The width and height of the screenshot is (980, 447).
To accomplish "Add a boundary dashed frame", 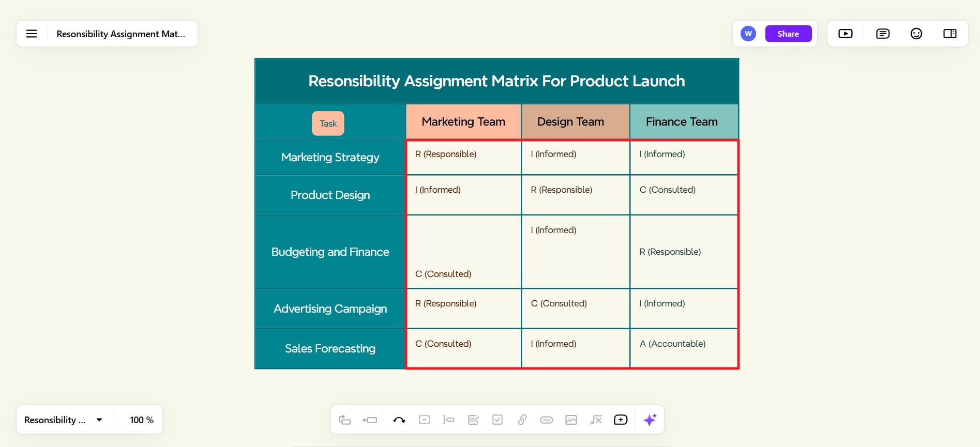I will click(424, 420).
